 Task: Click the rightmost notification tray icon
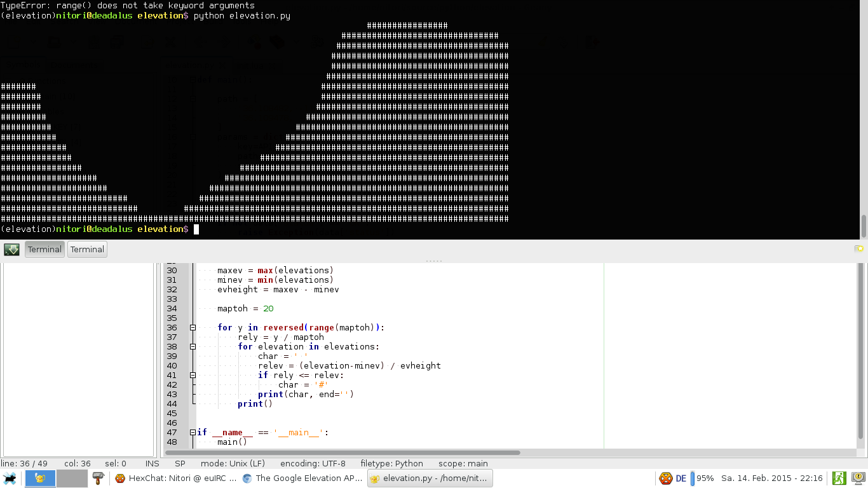[857, 478]
